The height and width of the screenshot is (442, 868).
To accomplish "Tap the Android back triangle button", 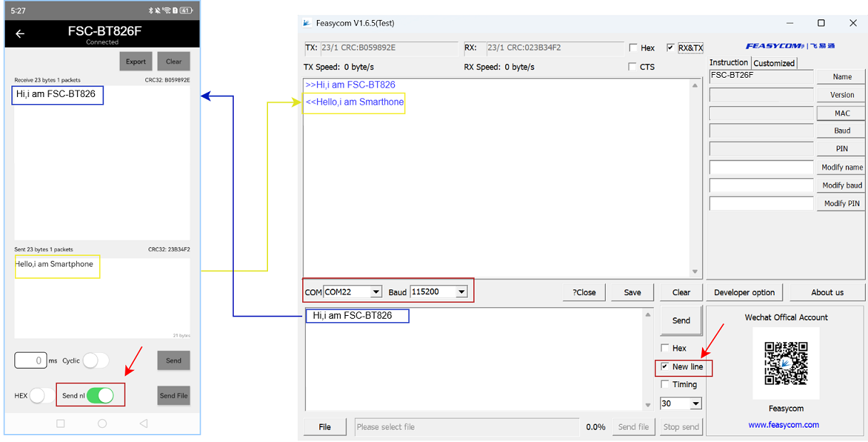I will pos(143,423).
